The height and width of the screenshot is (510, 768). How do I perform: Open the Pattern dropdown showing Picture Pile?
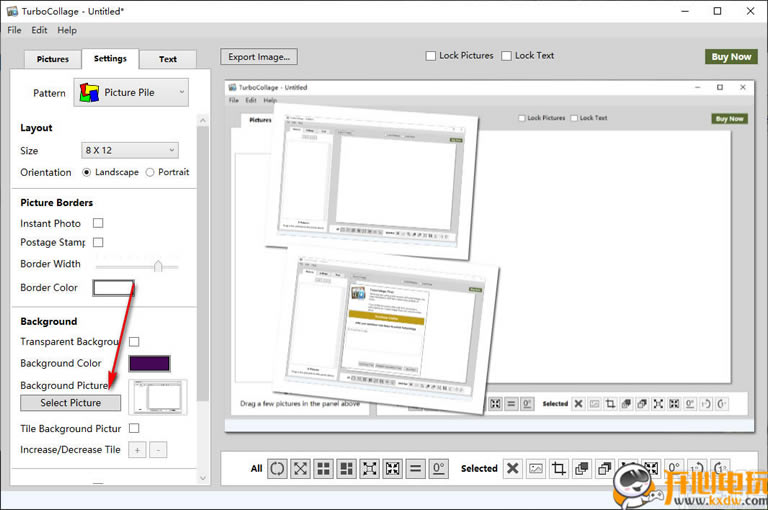(x=133, y=93)
